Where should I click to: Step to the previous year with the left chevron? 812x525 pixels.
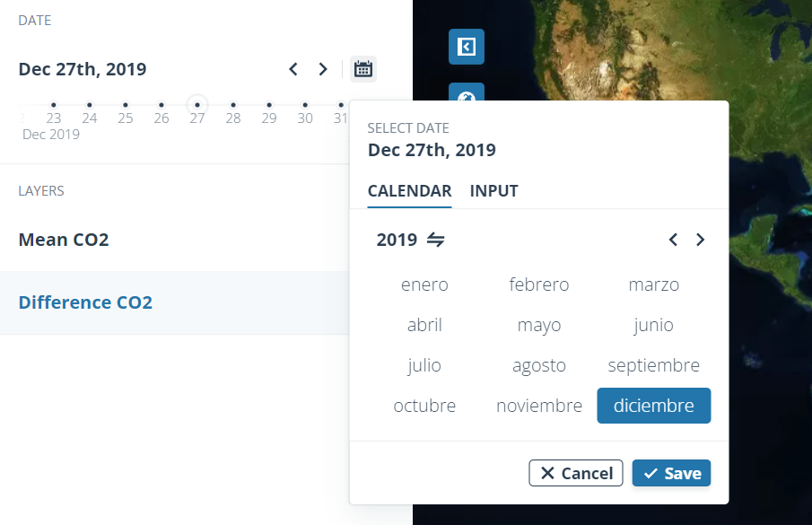coord(673,239)
